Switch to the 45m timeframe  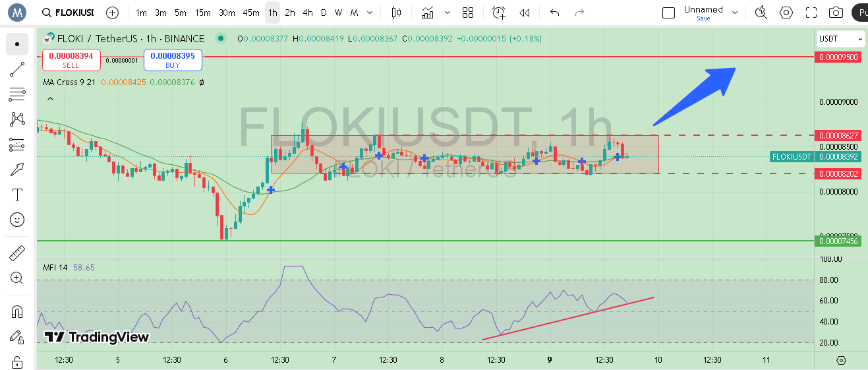coord(251,13)
